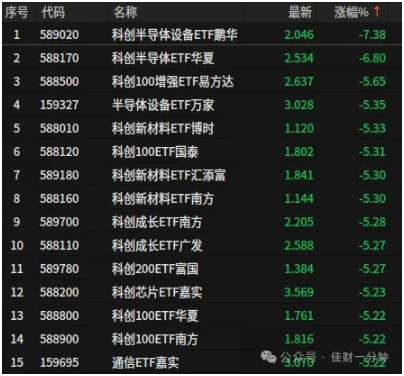Click latest price 1.761
Image resolution: width=404 pixels, height=376 pixels.
click(299, 316)
